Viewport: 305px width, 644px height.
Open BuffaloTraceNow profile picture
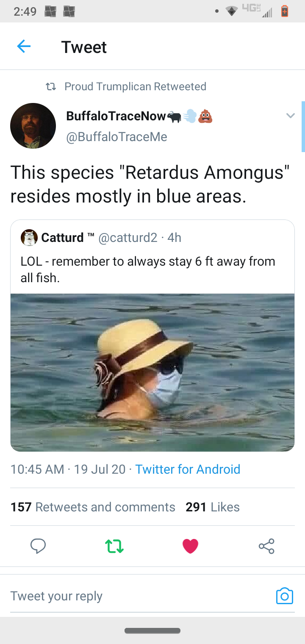pyautogui.click(x=33, y=126)
